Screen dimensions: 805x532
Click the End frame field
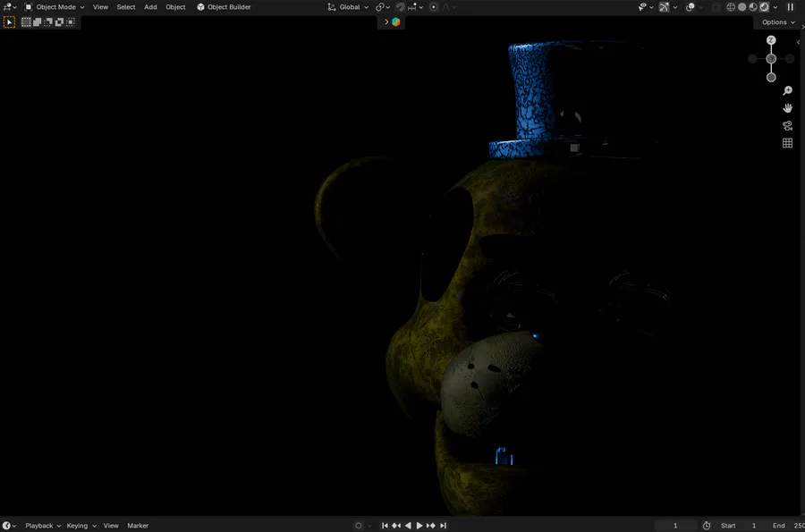[786, 526]
